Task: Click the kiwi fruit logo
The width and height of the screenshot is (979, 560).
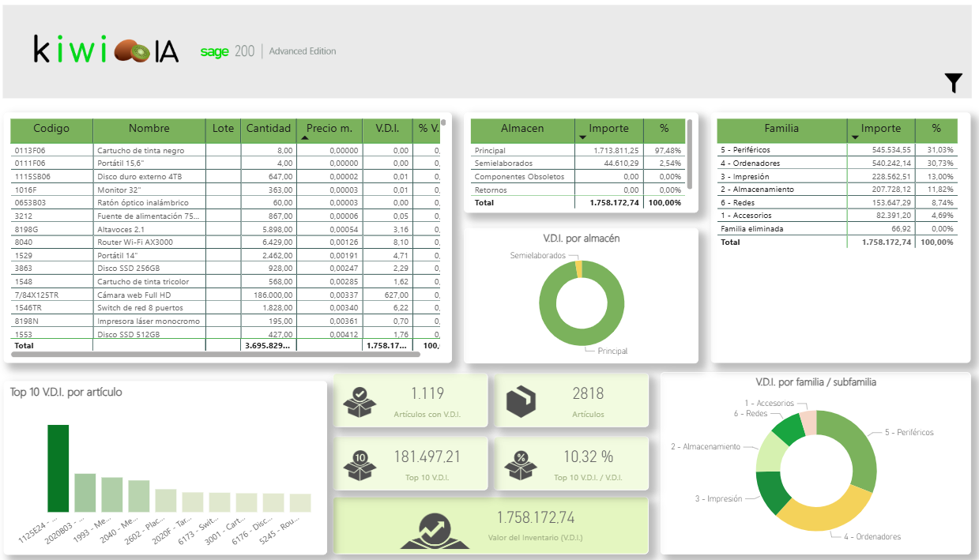Action: pos(132,52)
